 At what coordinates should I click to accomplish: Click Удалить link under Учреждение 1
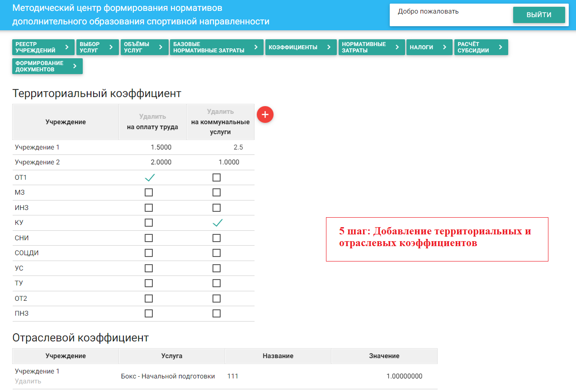coord(28,381)
